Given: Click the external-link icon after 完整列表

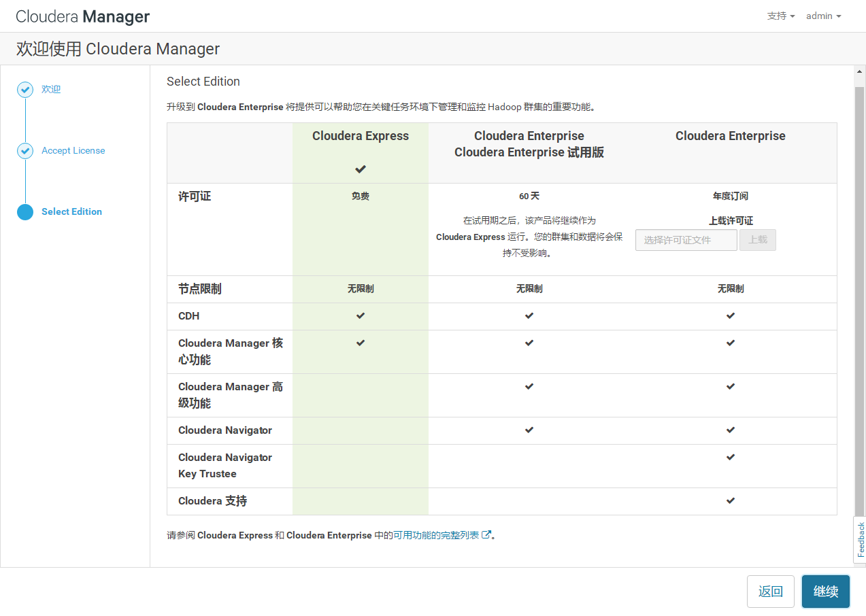Looking at the screenshot, I should pos(486,535).
